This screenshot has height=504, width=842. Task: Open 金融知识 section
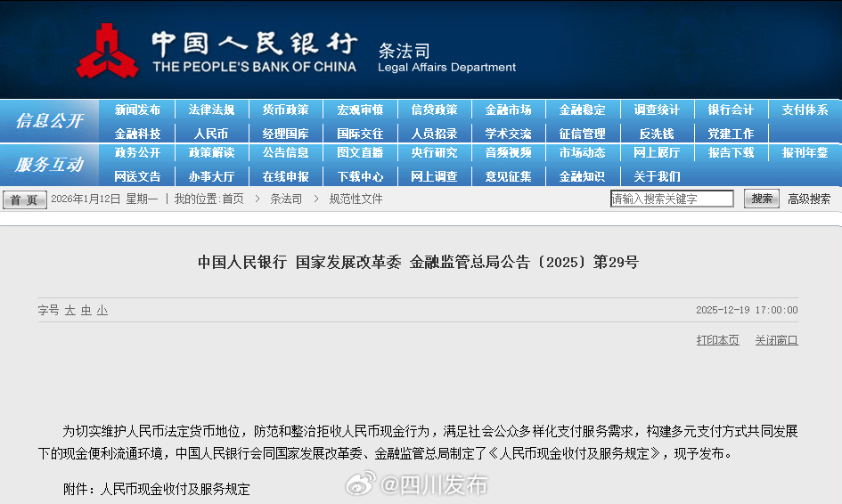point(582,176)
